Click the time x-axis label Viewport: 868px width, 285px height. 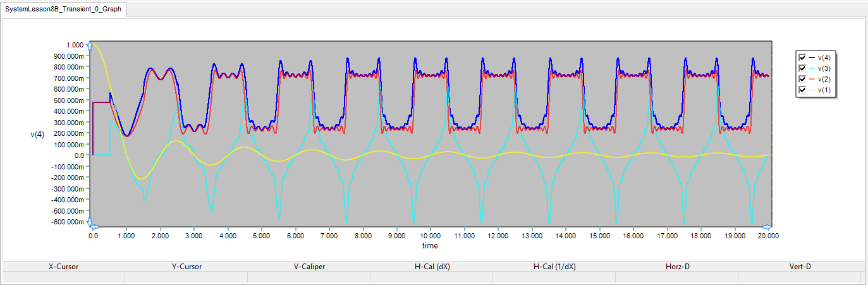pos(430,246)
